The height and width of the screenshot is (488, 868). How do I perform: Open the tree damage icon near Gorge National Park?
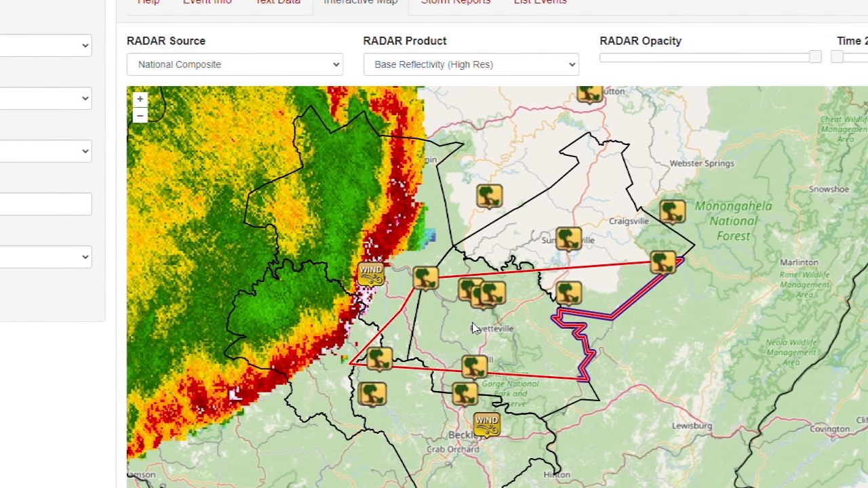tap(474, 365)
